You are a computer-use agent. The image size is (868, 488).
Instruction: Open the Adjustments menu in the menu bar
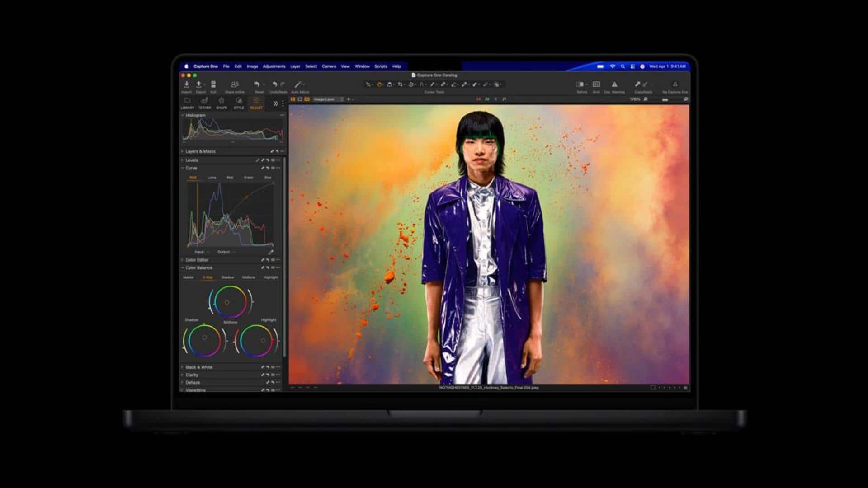275,66
